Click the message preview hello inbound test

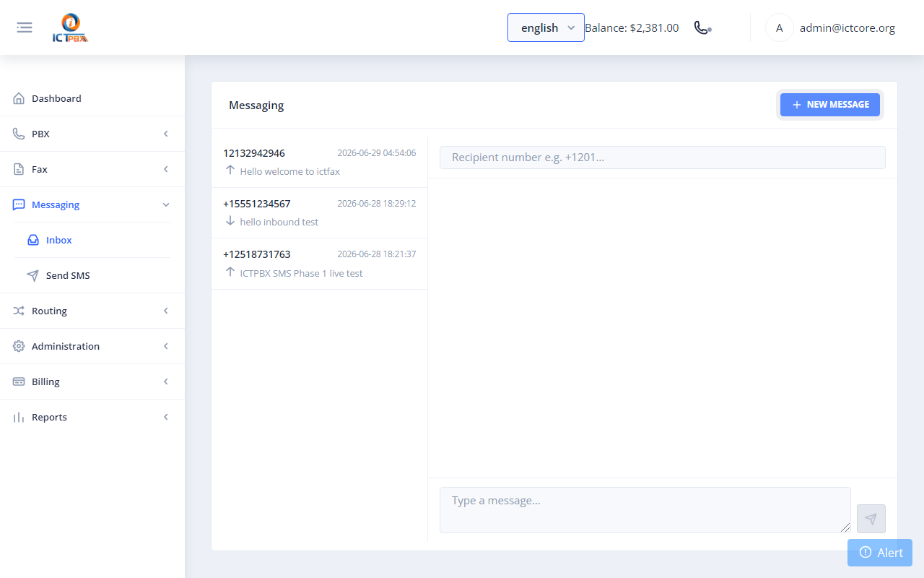pyautogui.click(x=279, y=222)
